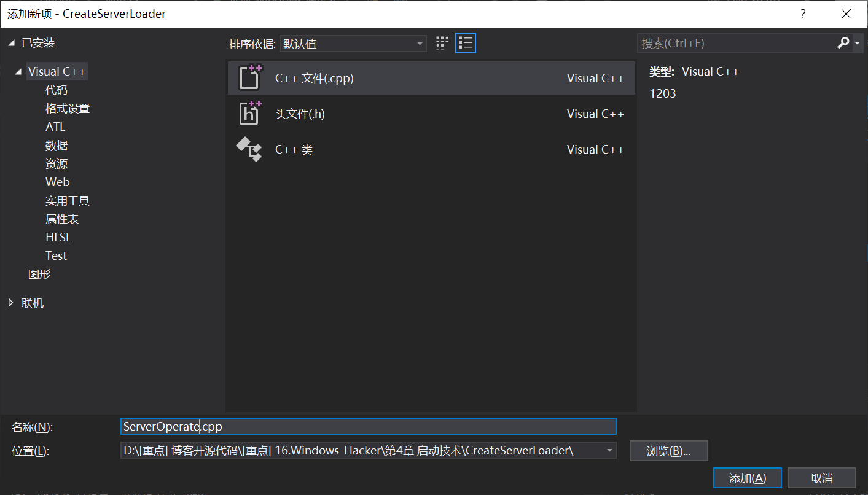The image size is (868, 495).
Task: Click Visual C++ label on the C++ 类 row
Action: click(595, 149)
